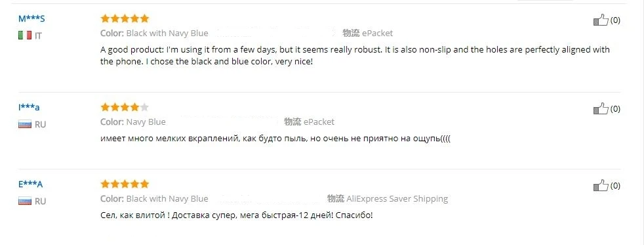Click five-star rating of E***A review
This screenshot has width=644, height=245.
point(125,184)
